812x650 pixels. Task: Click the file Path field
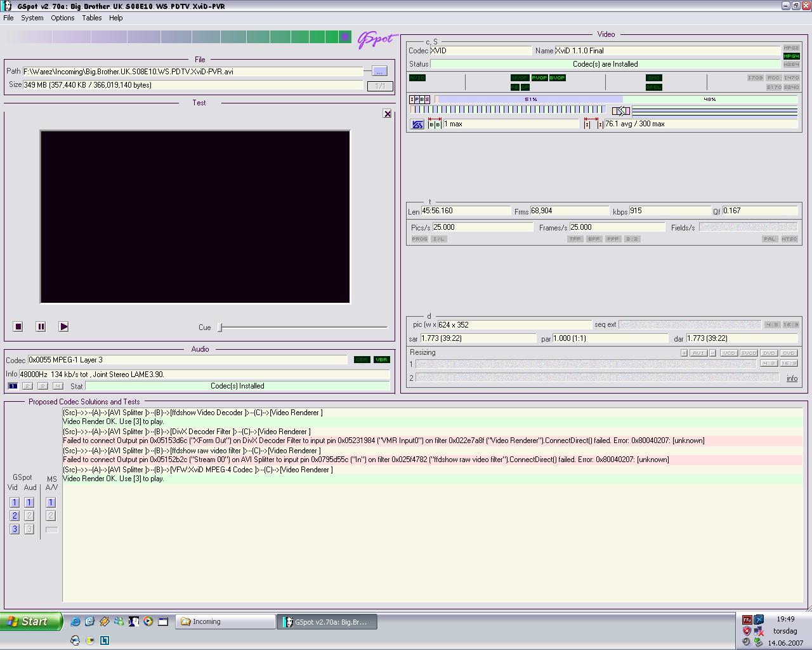[x=193, y=71]
